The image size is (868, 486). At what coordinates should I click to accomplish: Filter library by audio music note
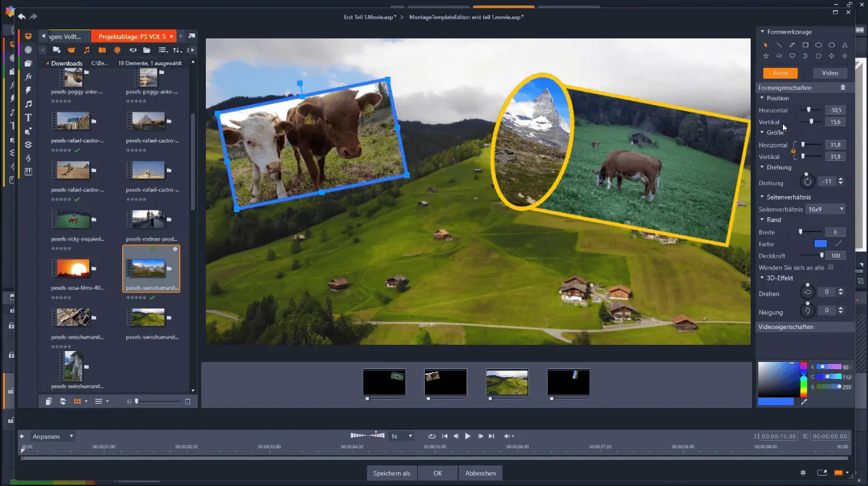[x=86, y=50]
